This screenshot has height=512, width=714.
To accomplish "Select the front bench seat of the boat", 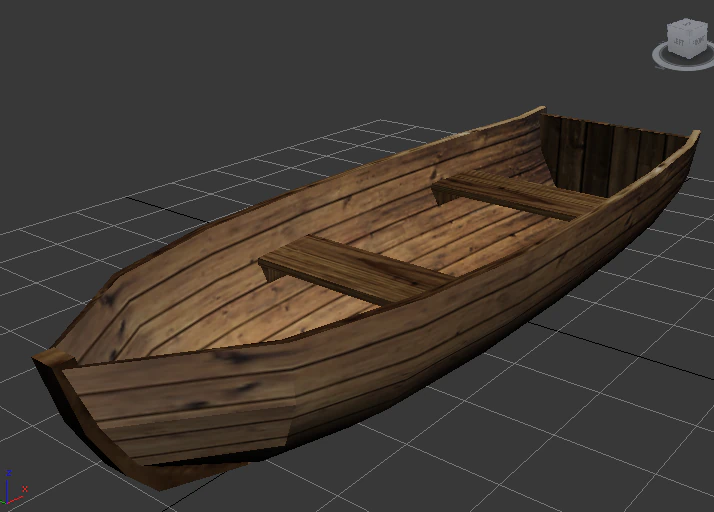I will (355, 269).
